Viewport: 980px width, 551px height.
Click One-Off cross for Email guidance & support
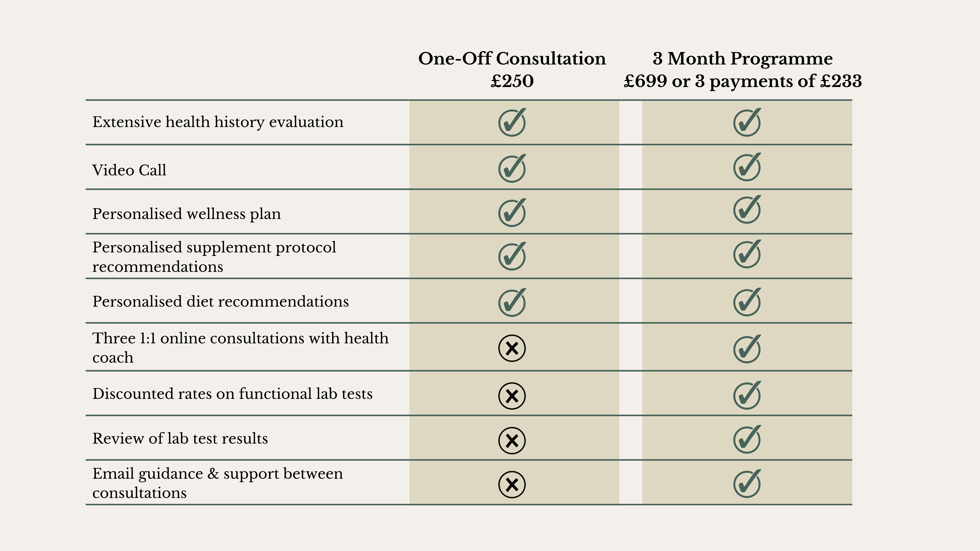click(x=512, y=484)
